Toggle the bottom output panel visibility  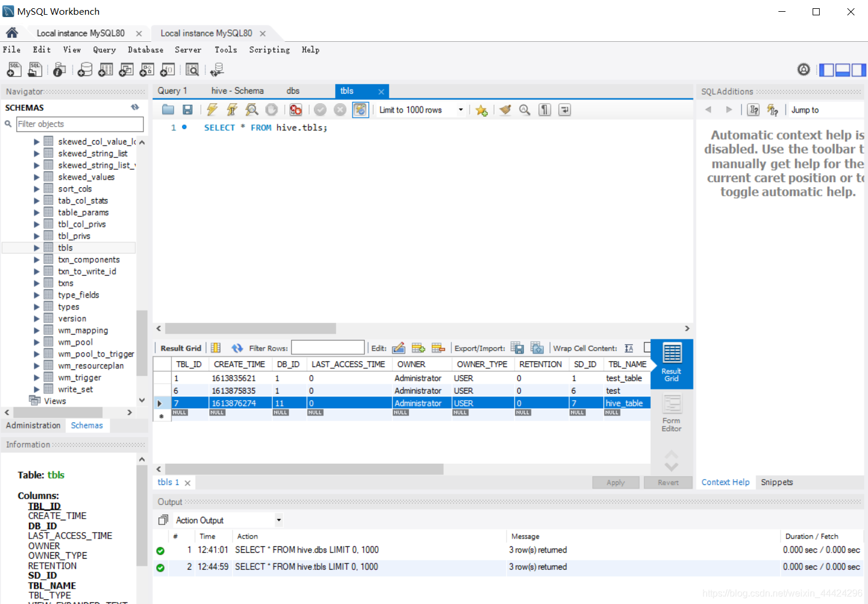843,70
